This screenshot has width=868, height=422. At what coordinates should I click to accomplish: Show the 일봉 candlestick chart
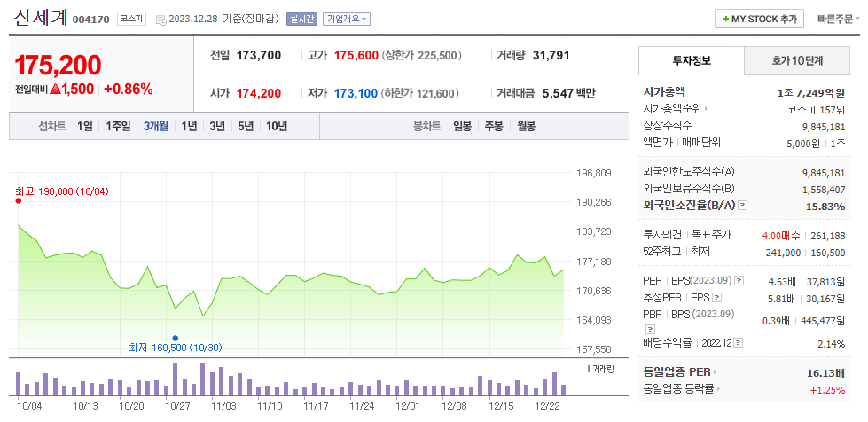click(462, 126)
